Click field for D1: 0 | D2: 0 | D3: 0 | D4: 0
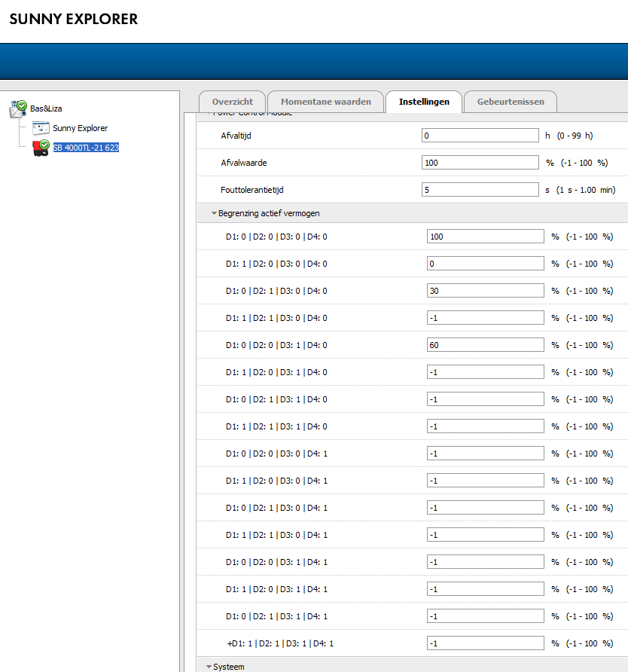Image resolution: width=628 pixels, height=672 pixels. click(486, 237)
